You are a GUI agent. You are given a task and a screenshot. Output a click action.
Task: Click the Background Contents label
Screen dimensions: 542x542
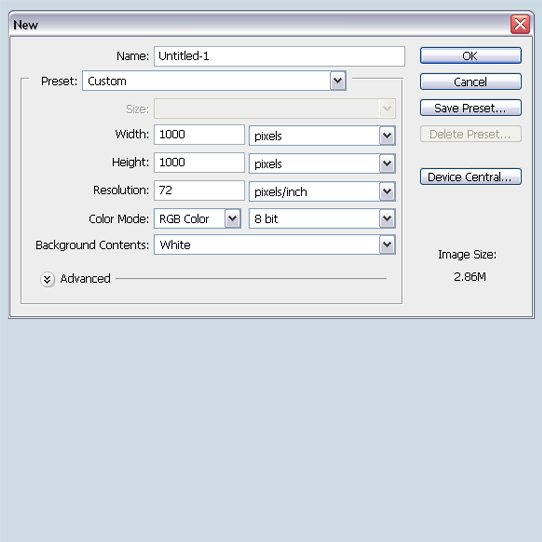point(92,245)
